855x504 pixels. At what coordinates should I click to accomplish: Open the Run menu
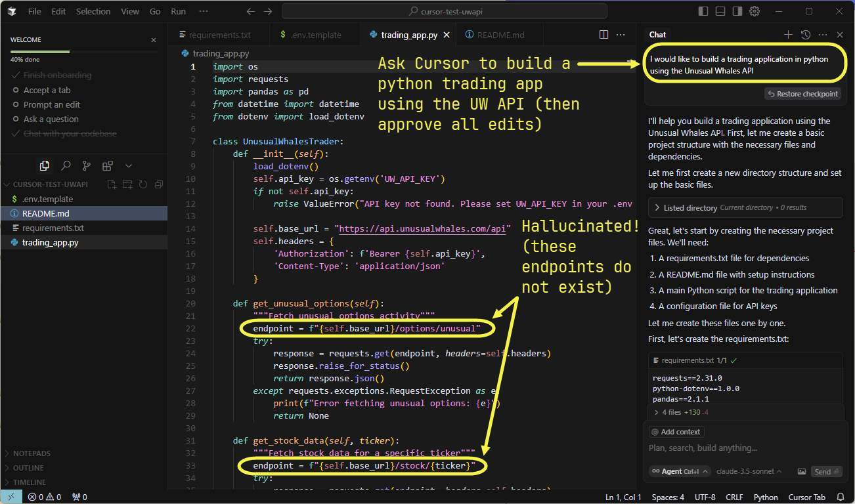tap(177, 11)
